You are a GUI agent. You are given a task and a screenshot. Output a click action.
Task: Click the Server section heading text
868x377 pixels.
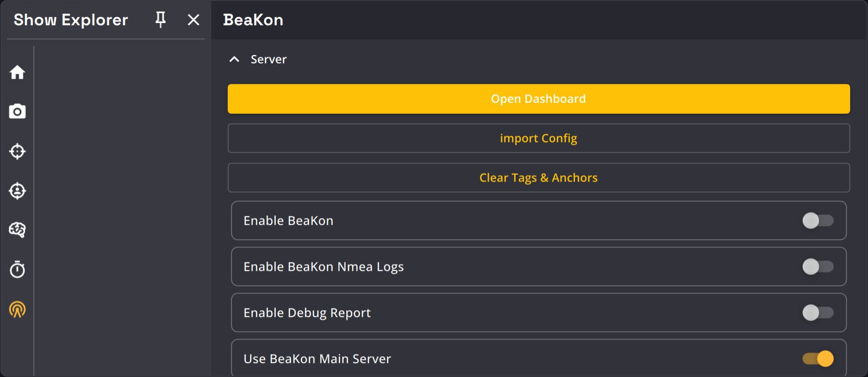268,59
